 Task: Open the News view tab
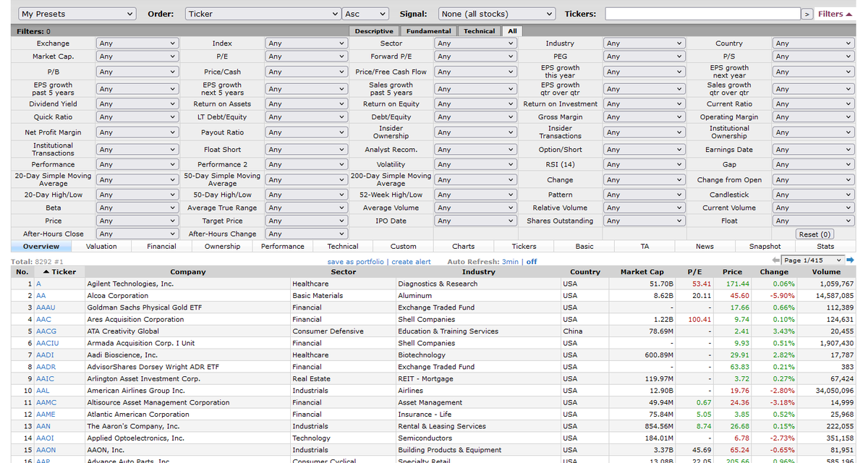[705, 247]
